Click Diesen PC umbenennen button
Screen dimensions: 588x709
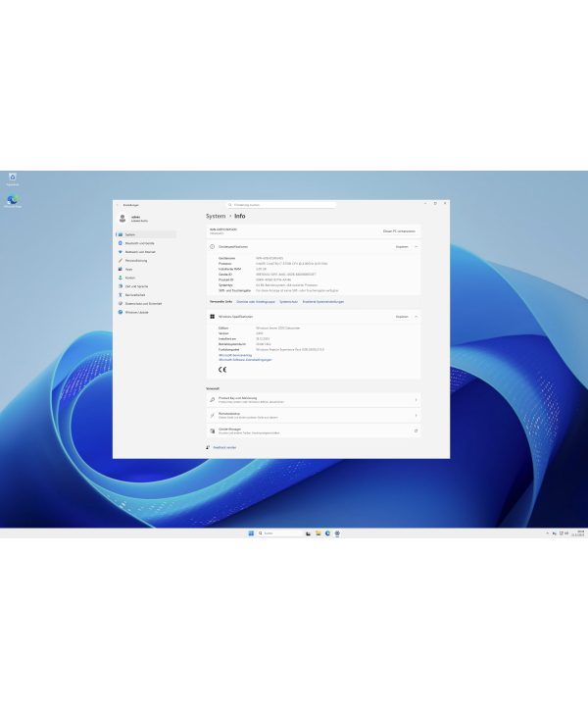pyautogui.click(x=399, y=231)
